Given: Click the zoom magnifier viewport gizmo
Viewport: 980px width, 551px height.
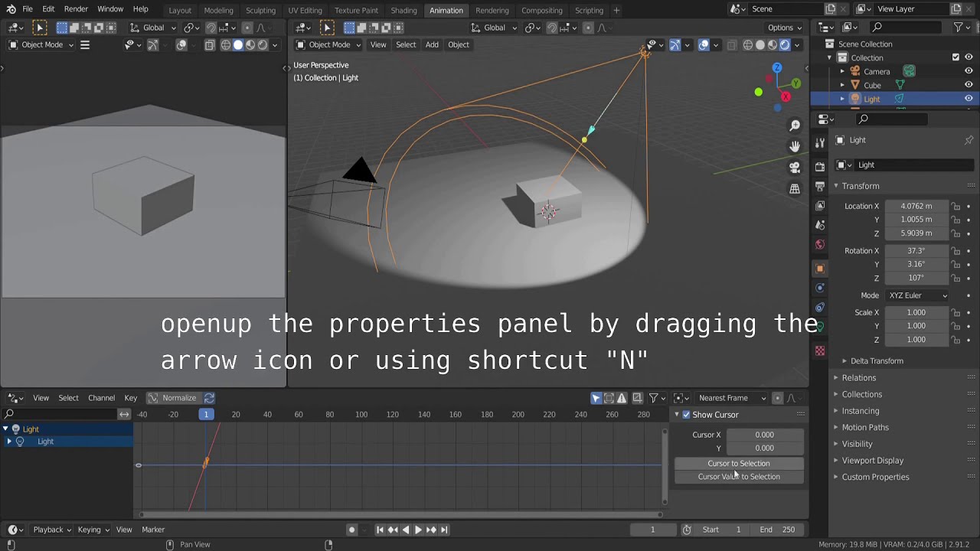Looking at the screenshot, I should click(x=795, y=126).
